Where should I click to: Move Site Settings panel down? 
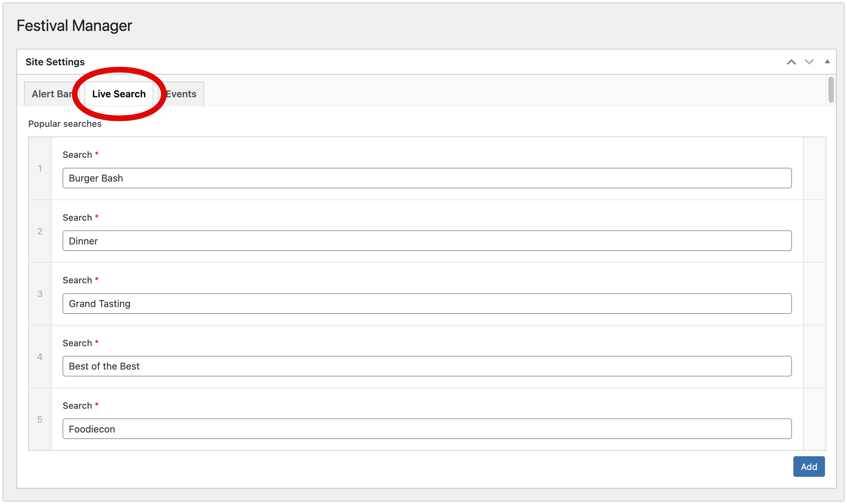(x=809, y=62)
